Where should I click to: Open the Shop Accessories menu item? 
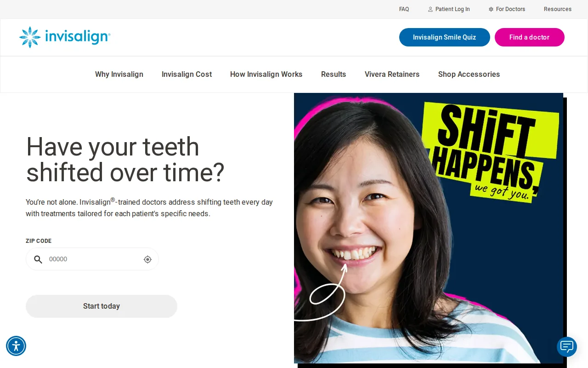click(469, 75)
